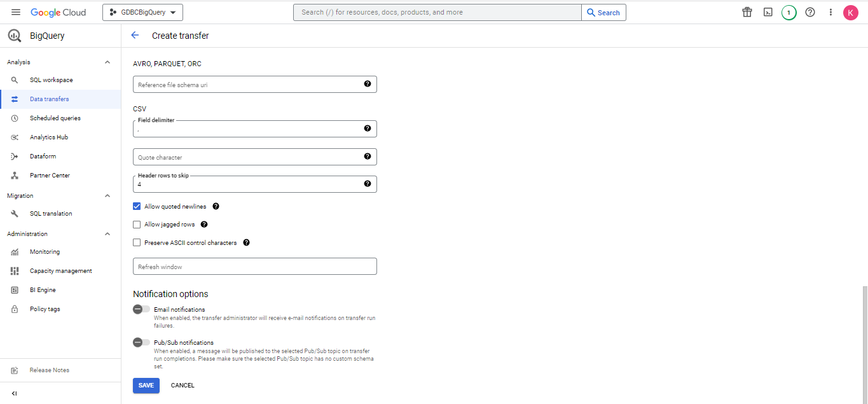Screen dimensions: 868x404
Task: Open the GDBCBigQuery project selector dropdown
Action: pyautogui.click(x=142, y=12)
